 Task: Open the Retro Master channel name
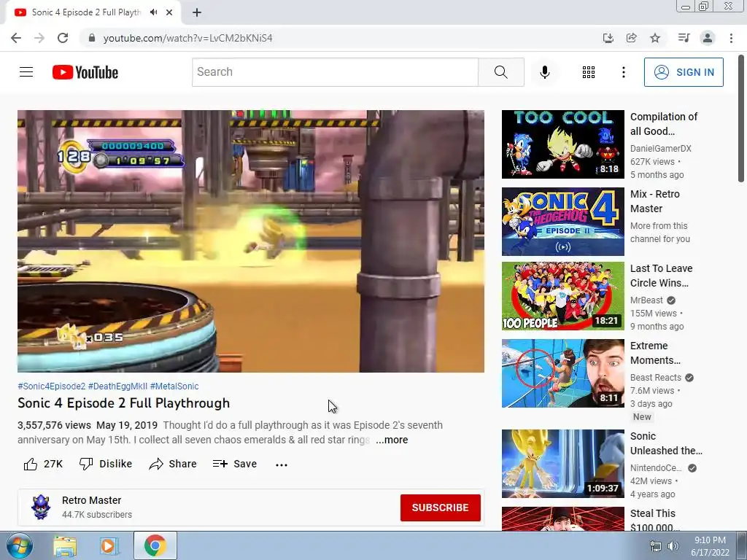click(x=91, y=500)
